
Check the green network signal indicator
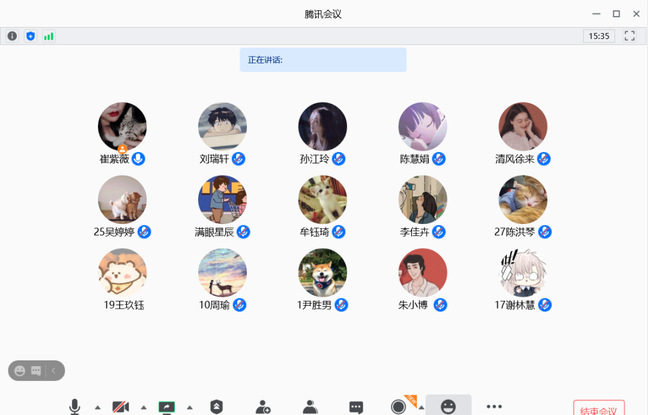[x=48, y=36]
